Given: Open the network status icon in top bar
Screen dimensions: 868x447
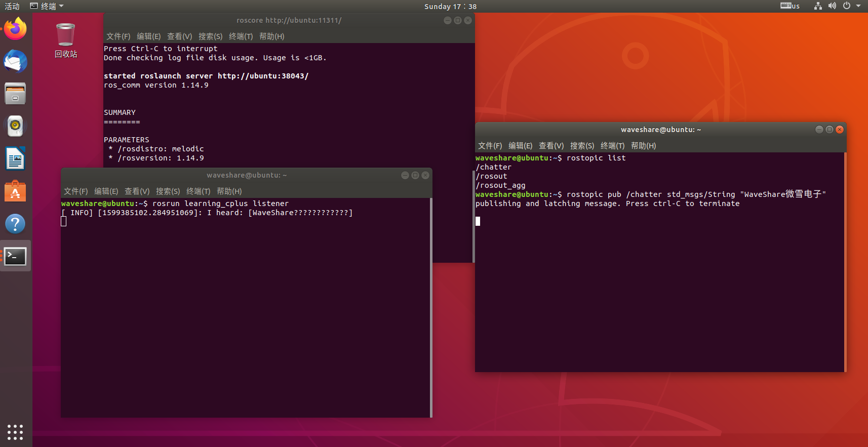Looking at the screenshot, I should [x=818, y=6].
